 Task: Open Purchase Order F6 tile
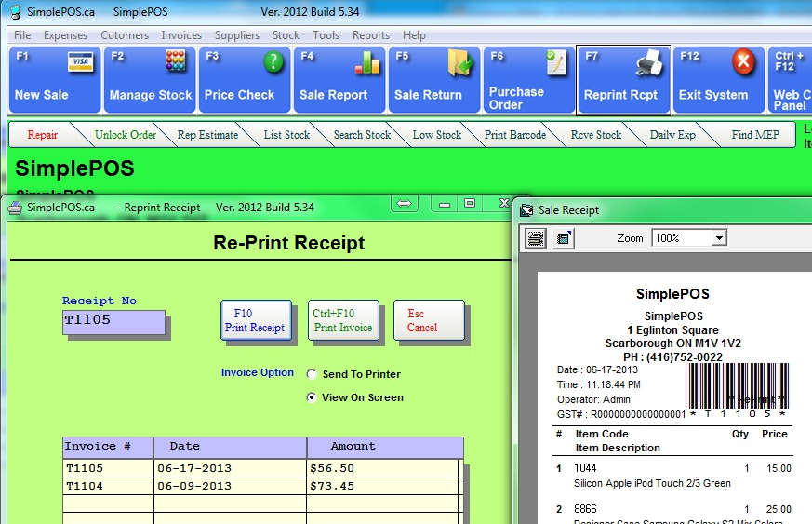coord(528,79)
